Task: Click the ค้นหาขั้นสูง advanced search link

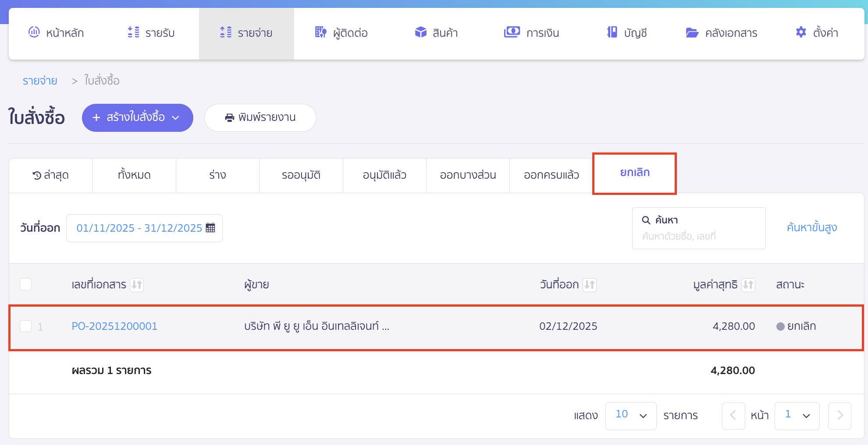Action: pos(811,227)
